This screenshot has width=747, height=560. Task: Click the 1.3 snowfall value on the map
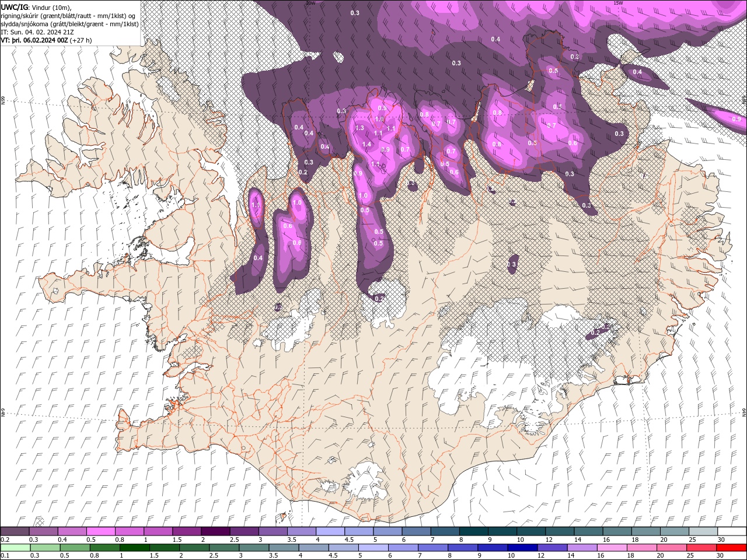(359, 128)
